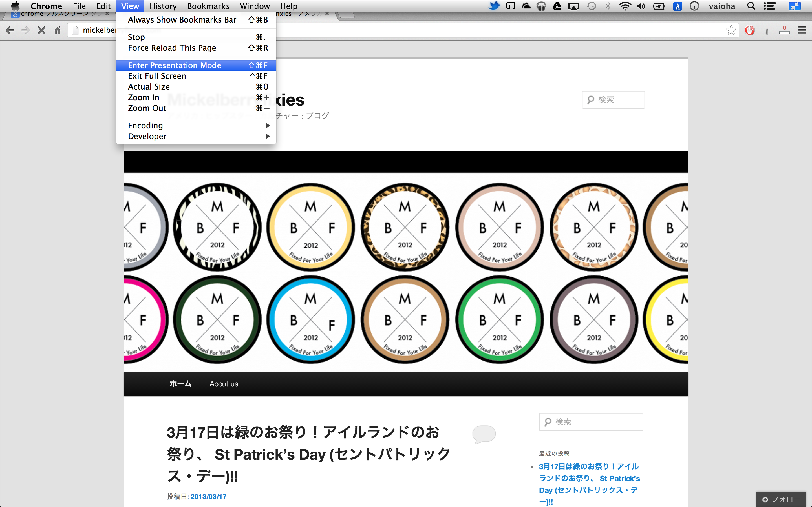Click the Stop loading X button

[x=41, y=30]
